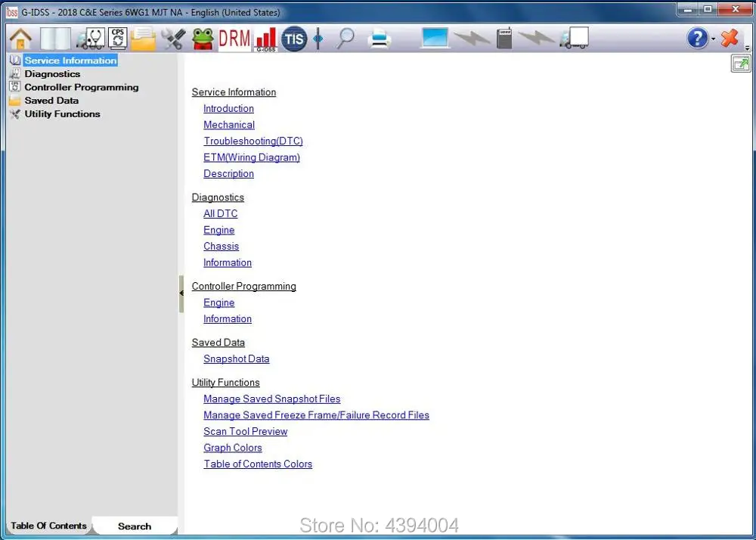Screen dimensions: 756x540
Task: Open Manage Saved Freeze Frame/Failure Record Files
Action: (x=316, y=415)
